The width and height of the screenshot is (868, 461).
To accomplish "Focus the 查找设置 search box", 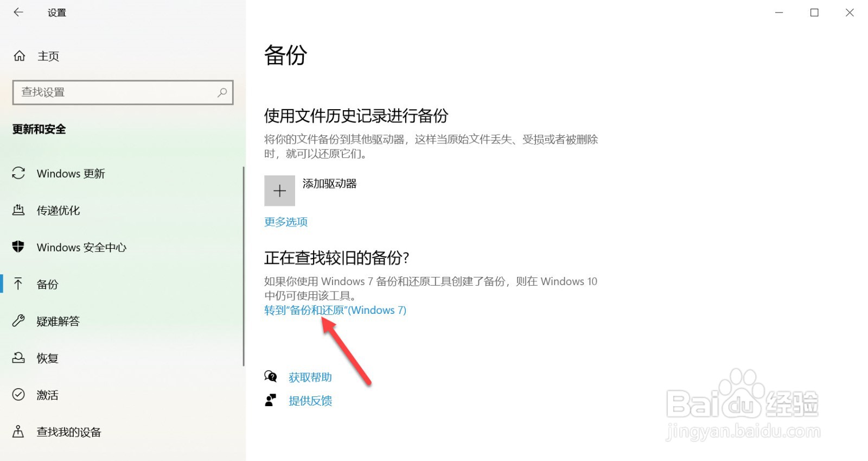I will pyautogui.click(x=123, y=92).
